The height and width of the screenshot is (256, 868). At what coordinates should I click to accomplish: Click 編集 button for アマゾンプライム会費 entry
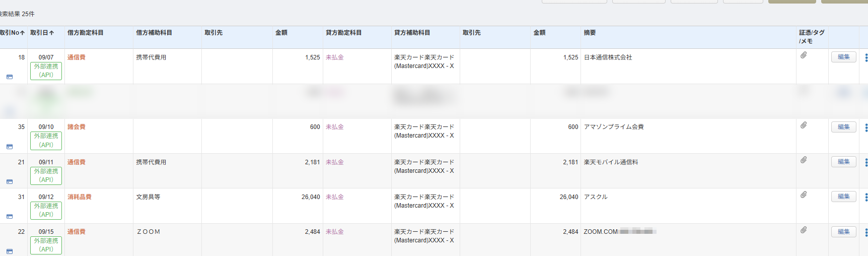click(843, 127)
